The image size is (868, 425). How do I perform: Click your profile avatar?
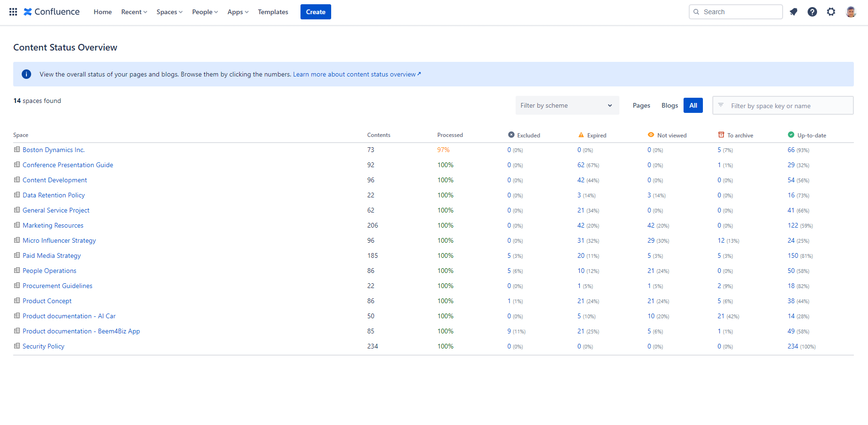pyautogui.click(x=851, y=12)
